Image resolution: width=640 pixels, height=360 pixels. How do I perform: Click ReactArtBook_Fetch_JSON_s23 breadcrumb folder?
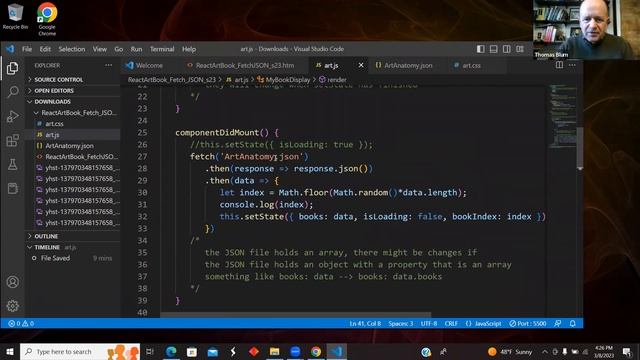point(171,80)
